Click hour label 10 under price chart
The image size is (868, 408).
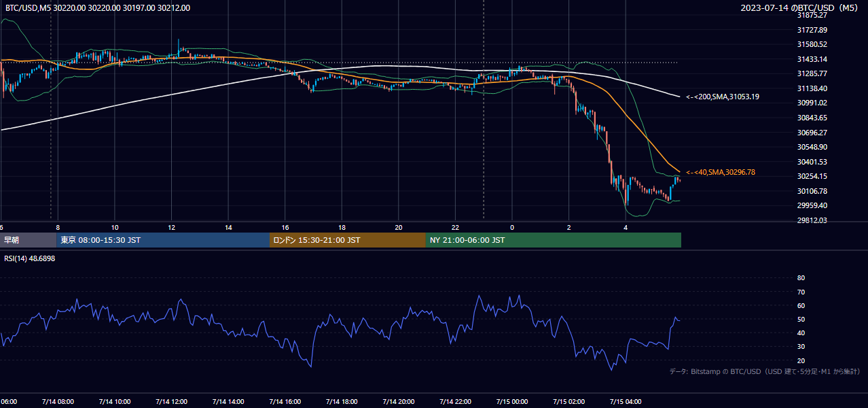point(115,227)
